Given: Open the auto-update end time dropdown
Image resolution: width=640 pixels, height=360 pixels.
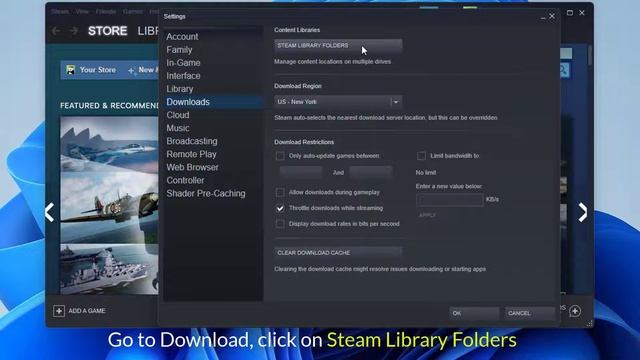Looking at the screenshot, I should pyautogui.click(x=371, y=172).
